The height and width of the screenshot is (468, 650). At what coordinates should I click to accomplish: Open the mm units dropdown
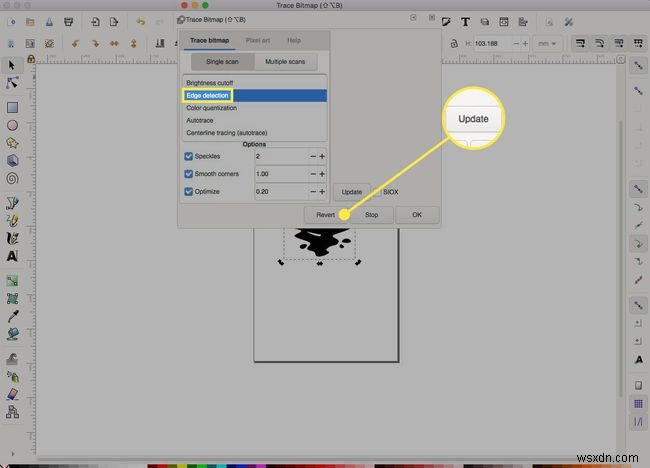click(547, 43)
